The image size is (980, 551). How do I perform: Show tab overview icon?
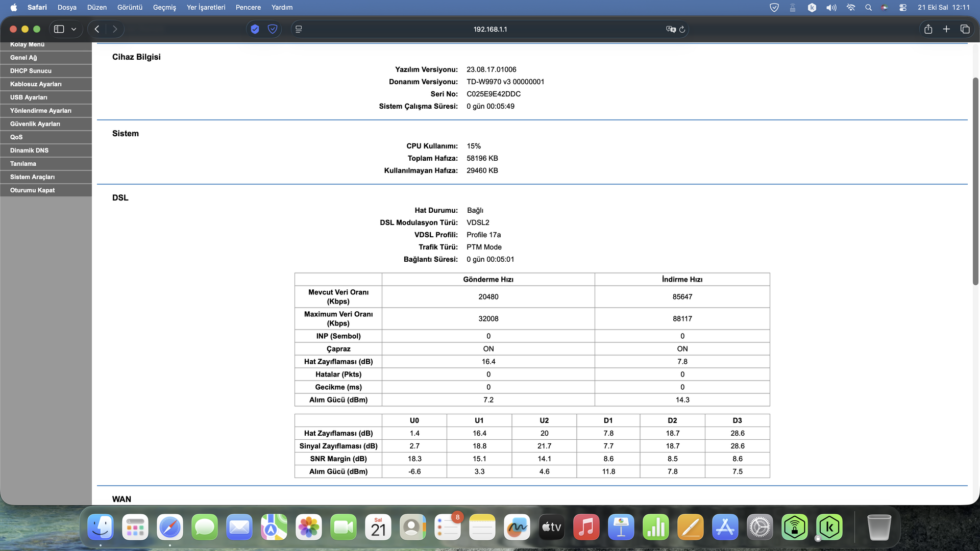coord(965,29)
